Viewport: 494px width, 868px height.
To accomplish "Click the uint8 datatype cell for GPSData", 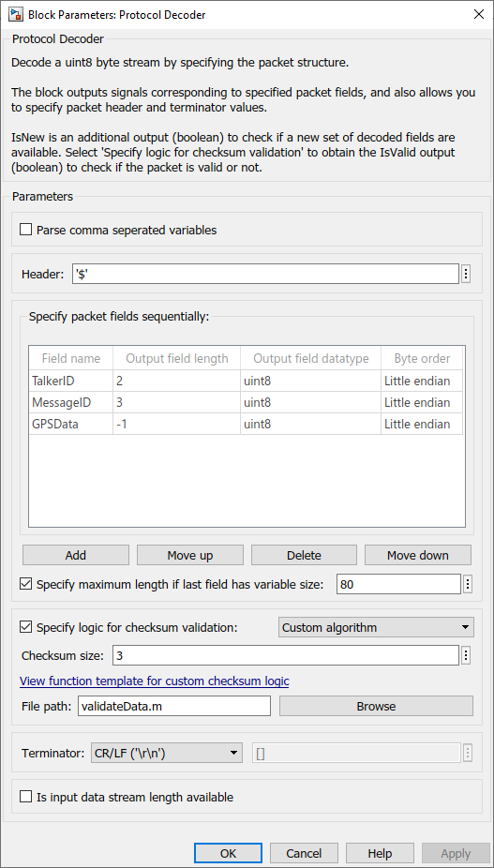I will (310, 424).
